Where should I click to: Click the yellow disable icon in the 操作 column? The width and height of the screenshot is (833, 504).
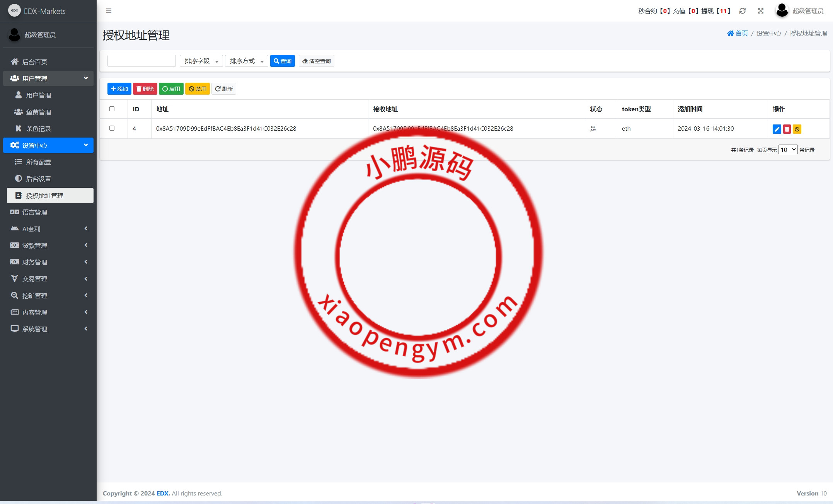tap(797, 129)
